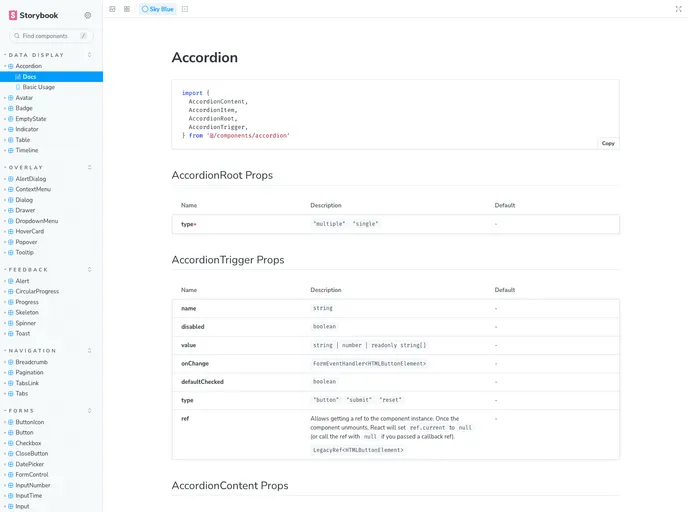This screenshot has height=512, width=688.
Task: Click the AccordionRoot Props heading
Action: point(222,175)
